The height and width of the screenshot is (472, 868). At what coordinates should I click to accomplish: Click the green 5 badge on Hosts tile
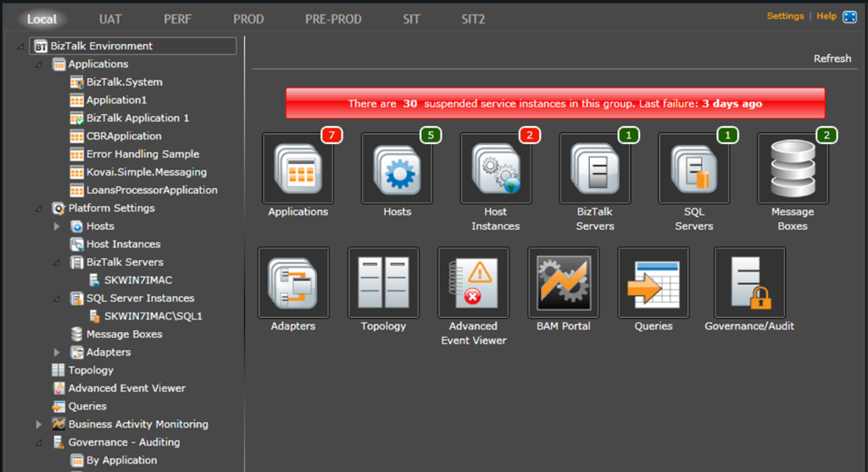click(x=431, y=135)
